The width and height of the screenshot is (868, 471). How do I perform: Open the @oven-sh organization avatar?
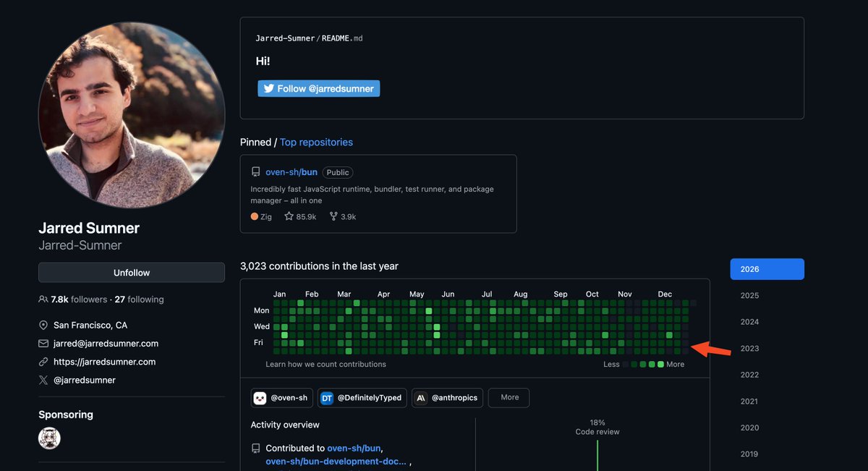tap(260, 398)
